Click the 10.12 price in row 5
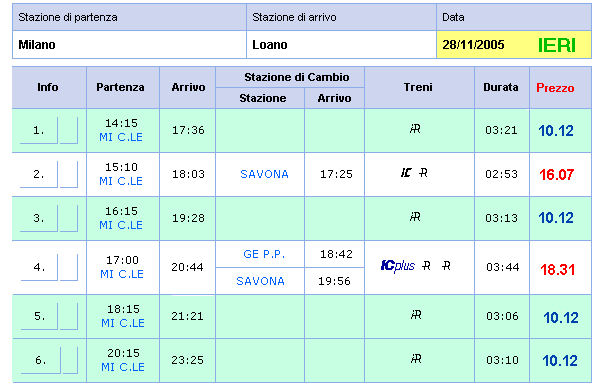600x390 pixels. (x=561, y=318)
